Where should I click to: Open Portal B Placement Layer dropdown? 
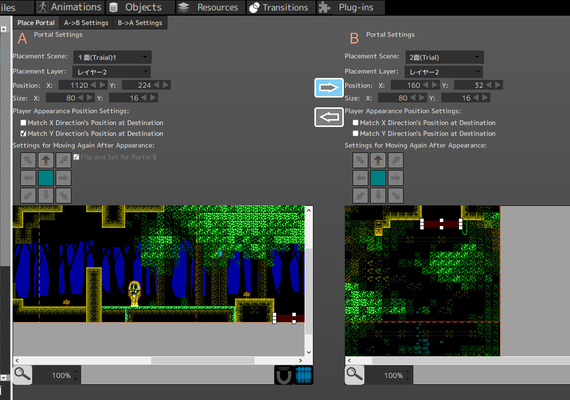tap(443, 72)
